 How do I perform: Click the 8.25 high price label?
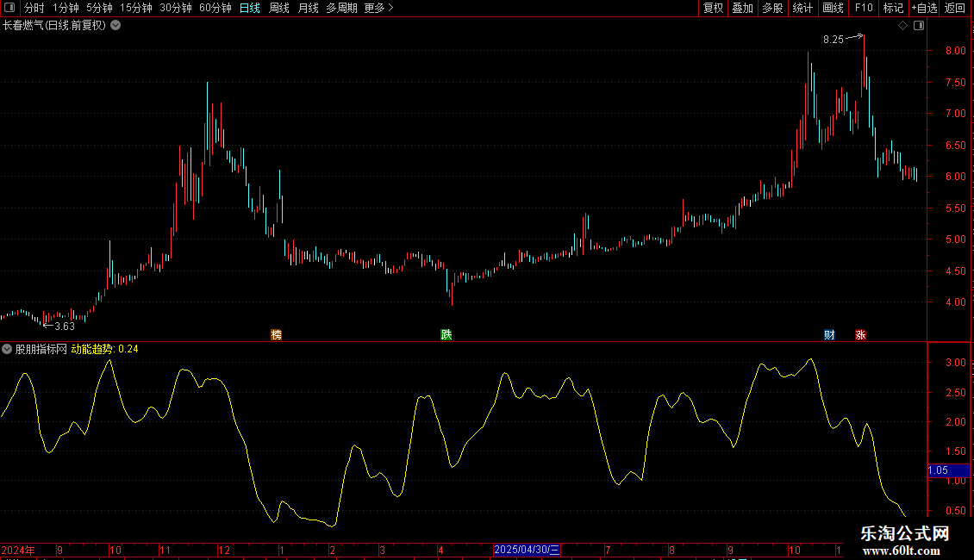833,39
